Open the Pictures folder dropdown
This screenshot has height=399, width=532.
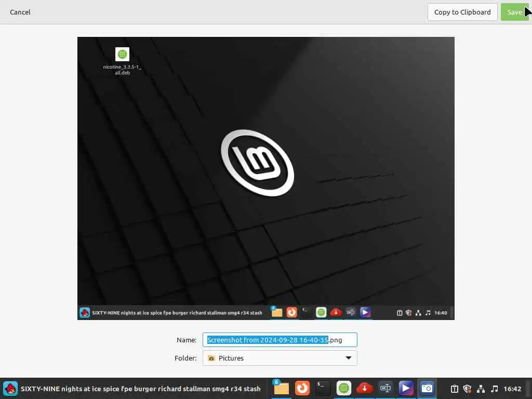[280, 358]
